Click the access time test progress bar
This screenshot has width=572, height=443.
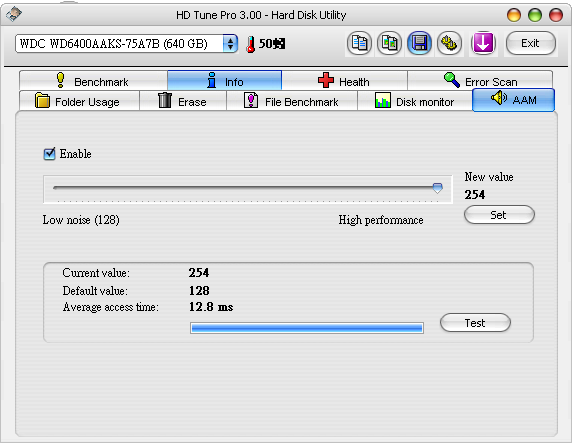(x=307, y=328)
